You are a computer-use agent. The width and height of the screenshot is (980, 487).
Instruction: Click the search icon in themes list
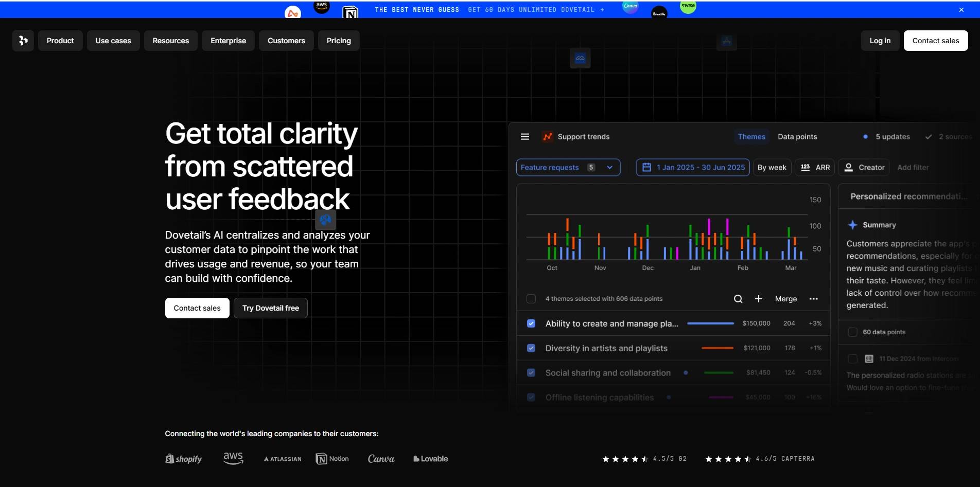(738, 299)
